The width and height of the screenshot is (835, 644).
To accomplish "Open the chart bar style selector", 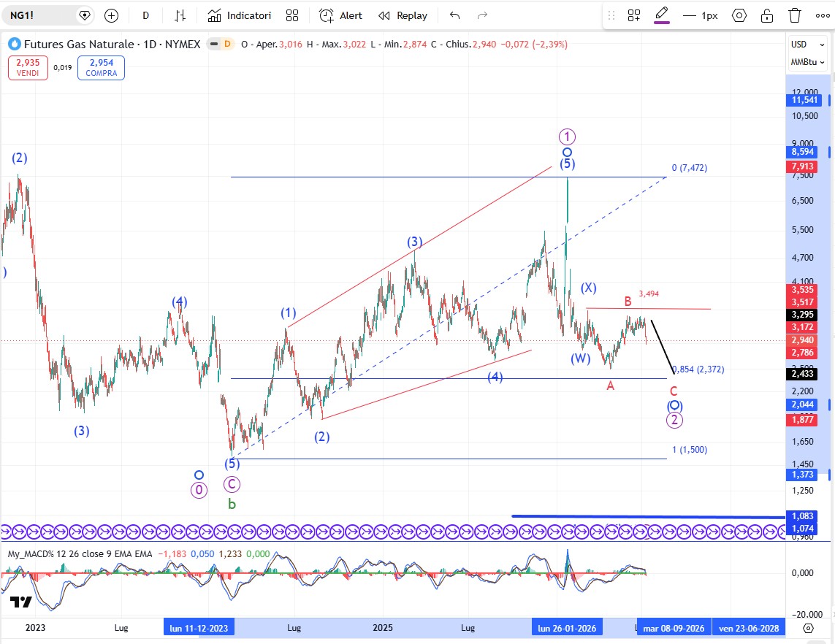I will pyautogui.click(x=180, y=16).
